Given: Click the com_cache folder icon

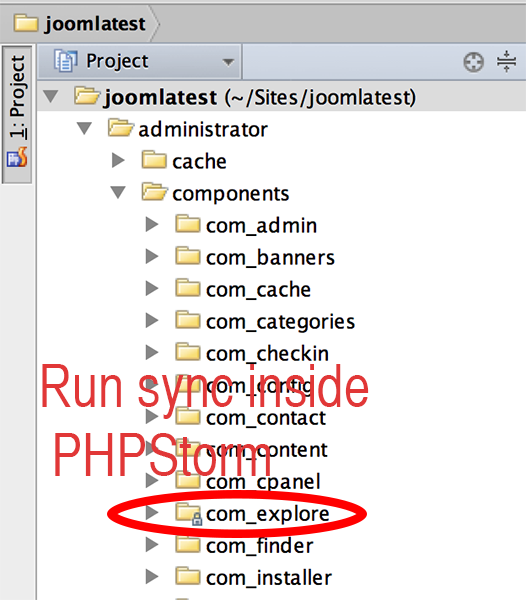Looking at the screenshot, I should 187,288.
